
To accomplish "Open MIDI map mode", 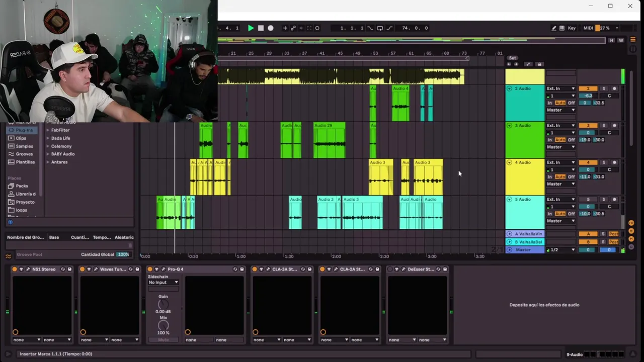I will [588, 28].
